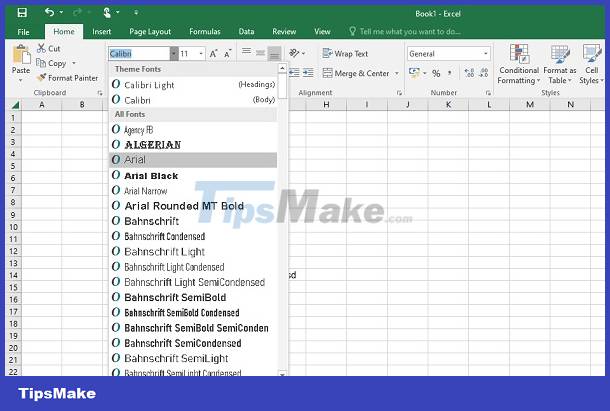Click Accounting Number Format icon
The width and height of the screenshot is (610, 411).
click(x=414, y=73)
